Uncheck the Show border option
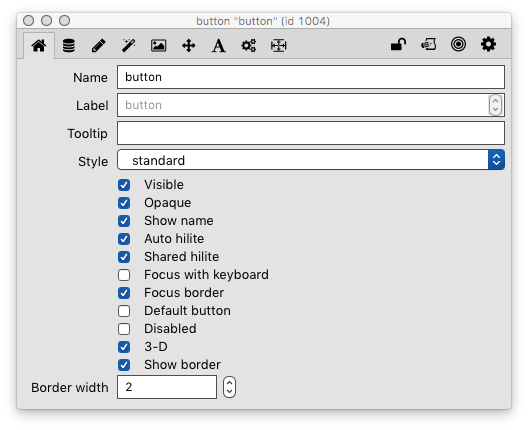The image size is (528, 430). [124, 365]
